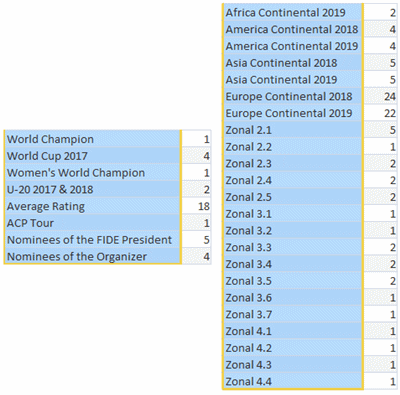This screenshot has width=400, height=395.
Task: Select the Women's World Champion cell
Action: tap(93, 172)
